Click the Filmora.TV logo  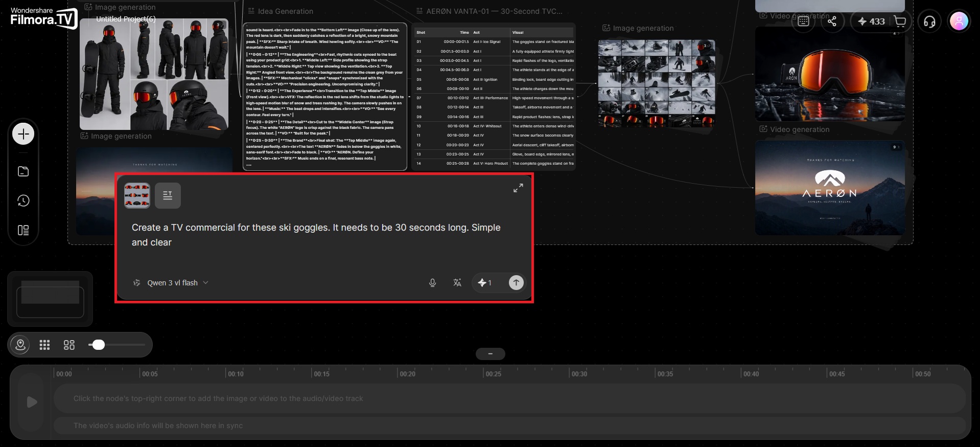tap(43, 17)
